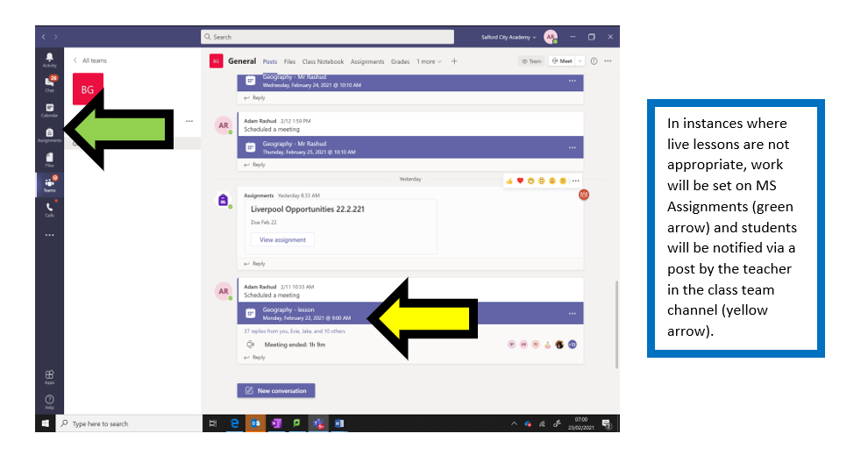Launch Microsoft Edge from the taskbar
This screenshot has width=868, height=455.
(234, 423)
